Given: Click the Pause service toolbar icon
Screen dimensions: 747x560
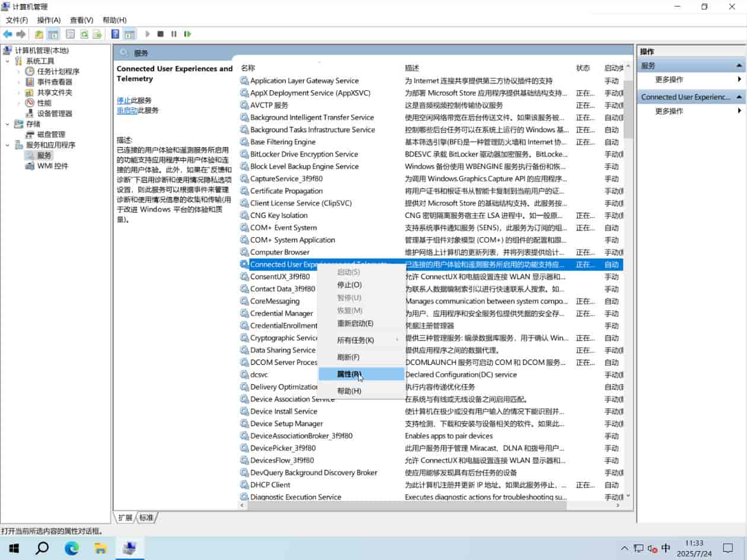Looking at the screenshot, I should (174, 34).
